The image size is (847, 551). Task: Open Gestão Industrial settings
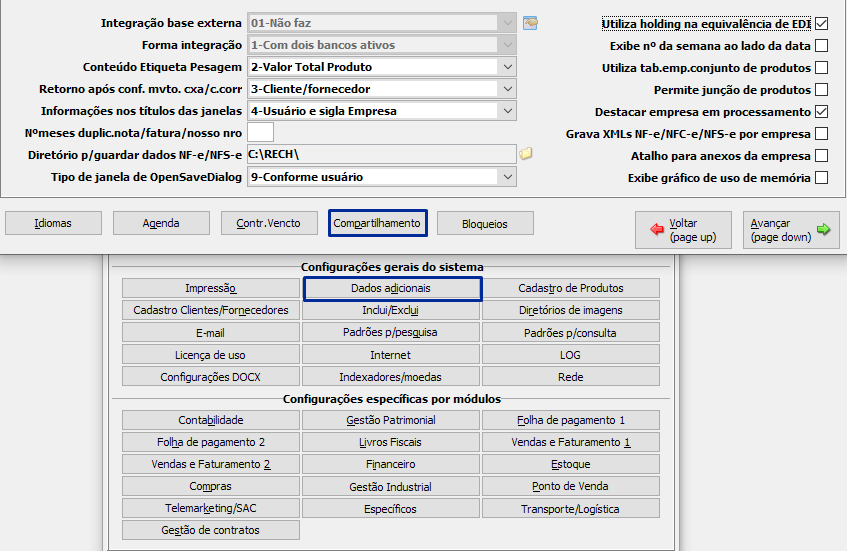[391, 486]
